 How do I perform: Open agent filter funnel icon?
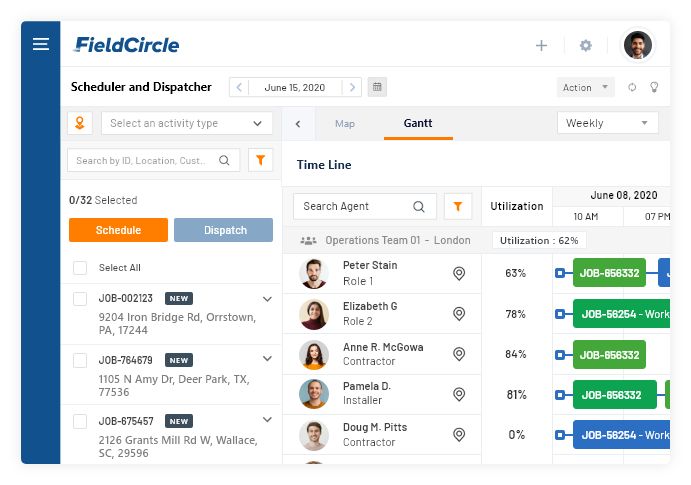click(x=458, y=206)
